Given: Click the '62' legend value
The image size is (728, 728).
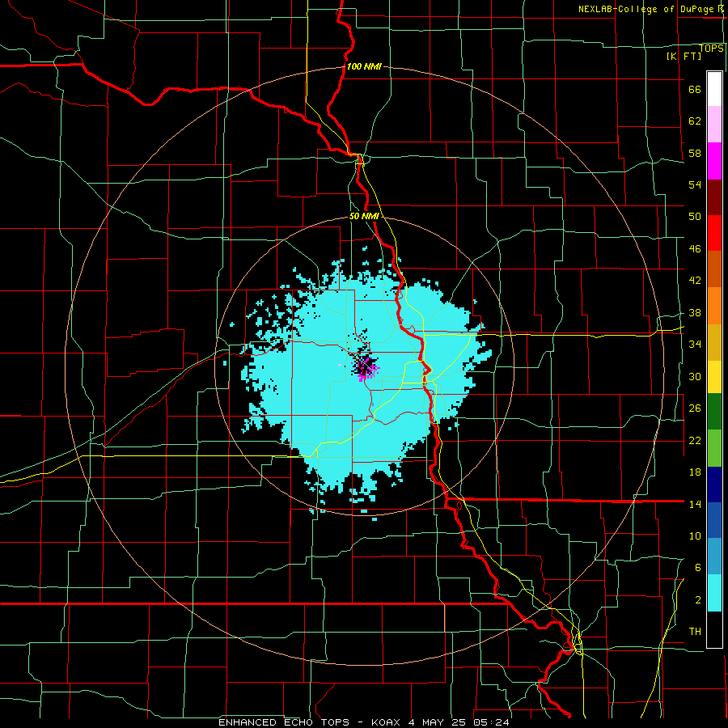Looking at the screenshot, I should pyautogui.click(x=695, y=121).
